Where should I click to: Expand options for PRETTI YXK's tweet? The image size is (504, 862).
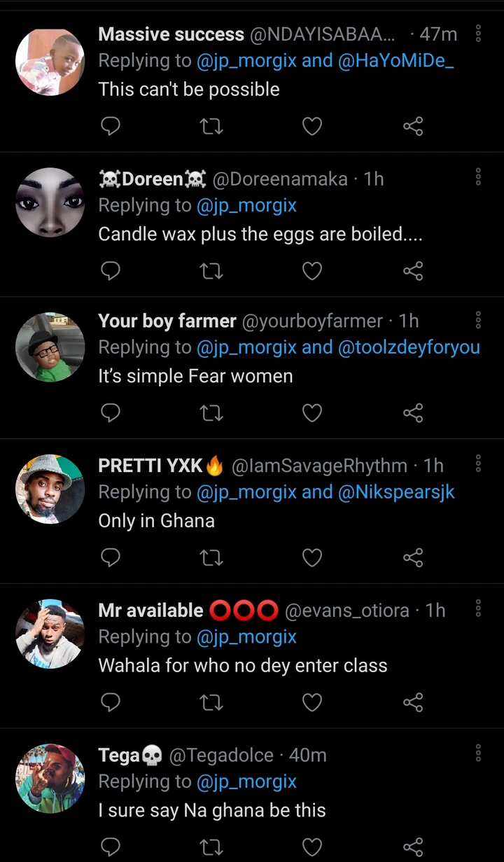click(x=478, y=463)
